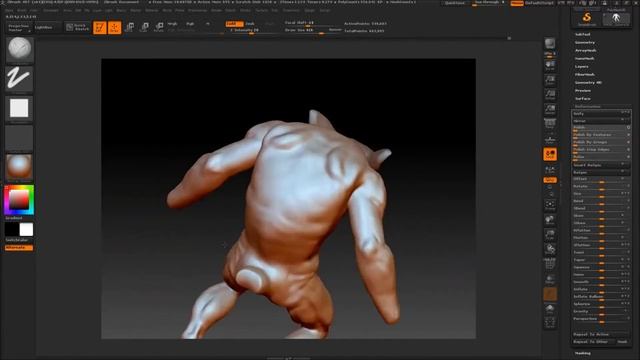
Task: Set canvas to AAHalf size
Action: point(550,109)
